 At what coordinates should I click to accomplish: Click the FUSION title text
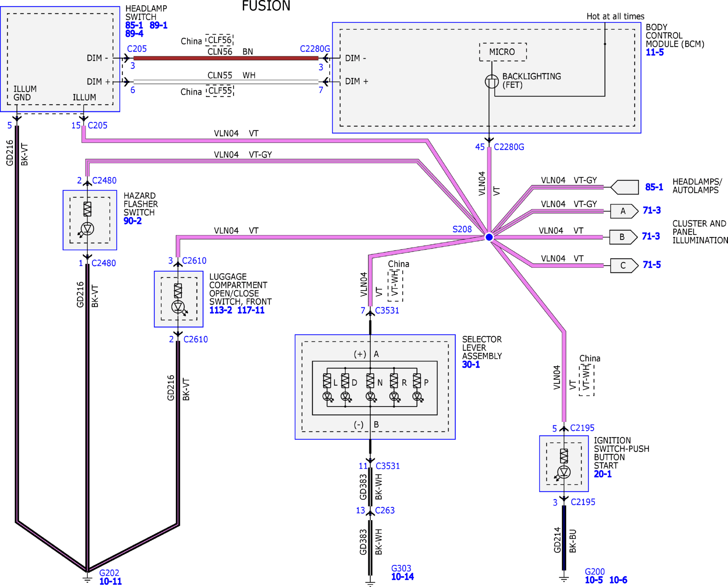(x=266, y=6)
